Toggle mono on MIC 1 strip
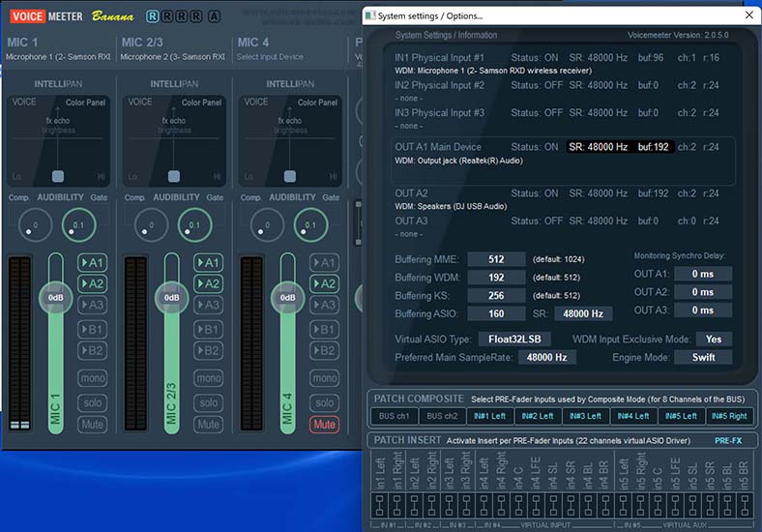Viewport: 762px width, 532px height. pos(92,378)
